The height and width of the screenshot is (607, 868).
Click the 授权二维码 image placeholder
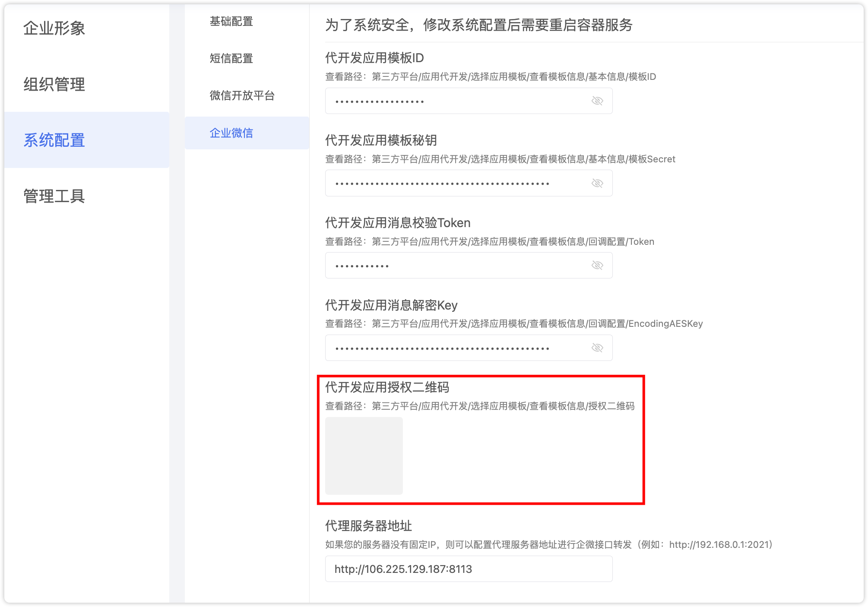(364, 456)
